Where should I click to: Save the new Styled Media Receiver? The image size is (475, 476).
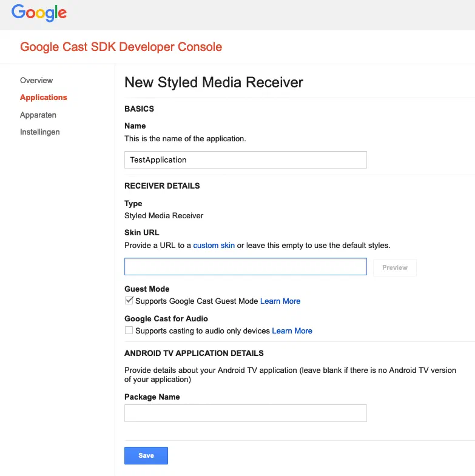pyautogui.click(x=146, y=455)
